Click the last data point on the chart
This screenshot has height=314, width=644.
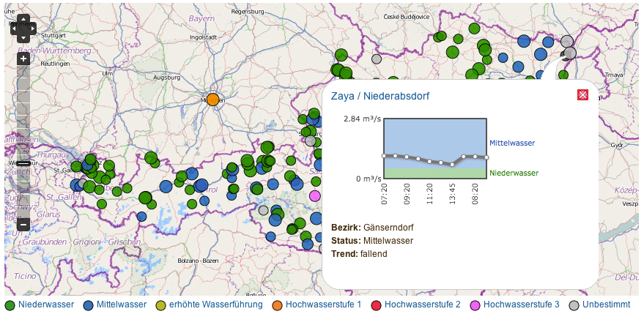tap(486, 157)
